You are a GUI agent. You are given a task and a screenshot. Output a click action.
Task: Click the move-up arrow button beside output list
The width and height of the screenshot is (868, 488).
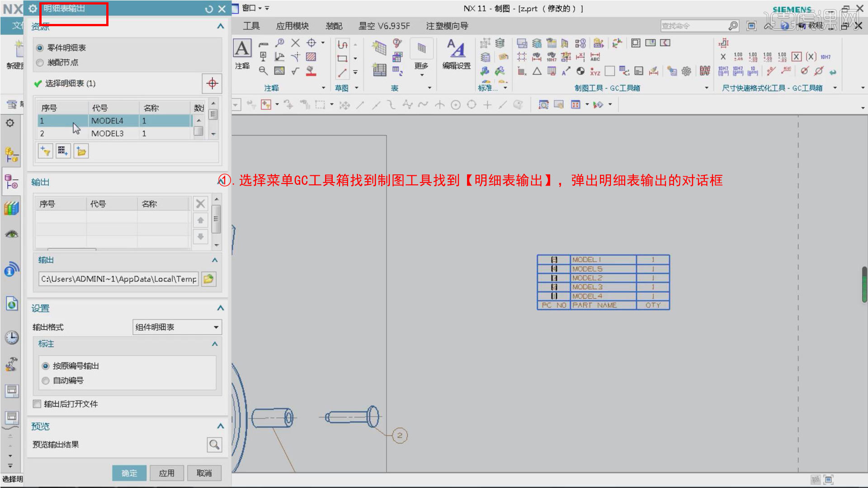pyautogui.click(x=200, y=220)
